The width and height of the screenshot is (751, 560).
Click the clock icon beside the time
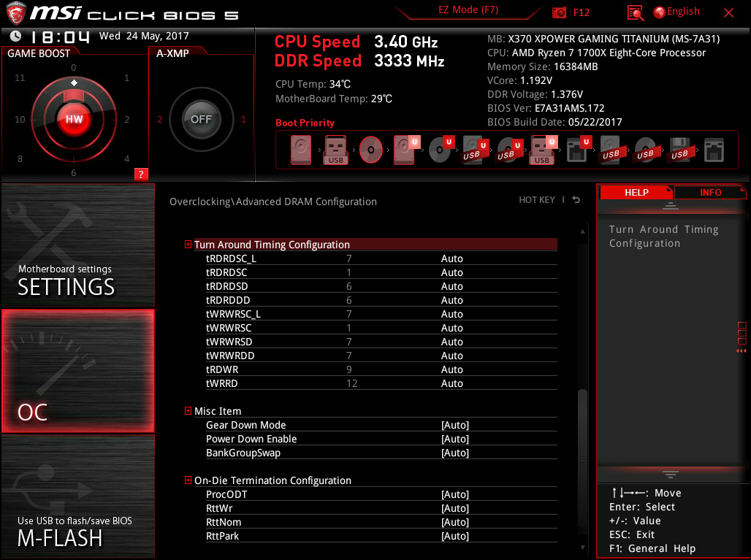(16, 36)
